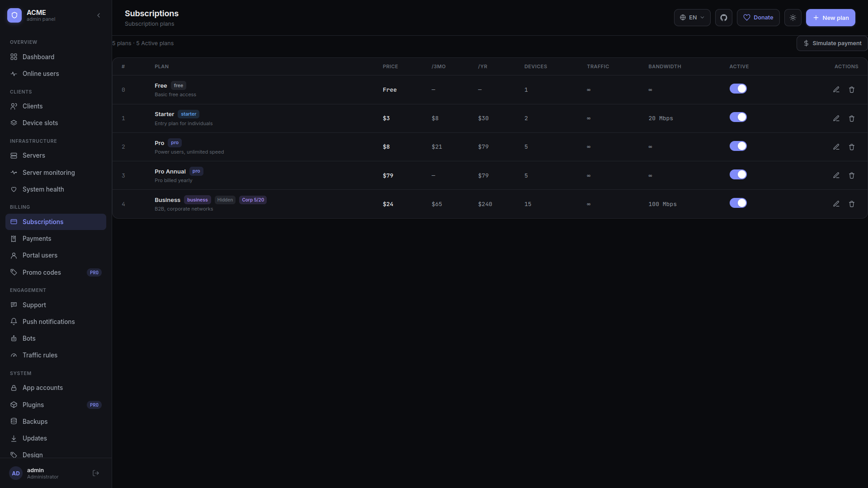Switch off the Pro Annual active toggle

pos(738,175)
